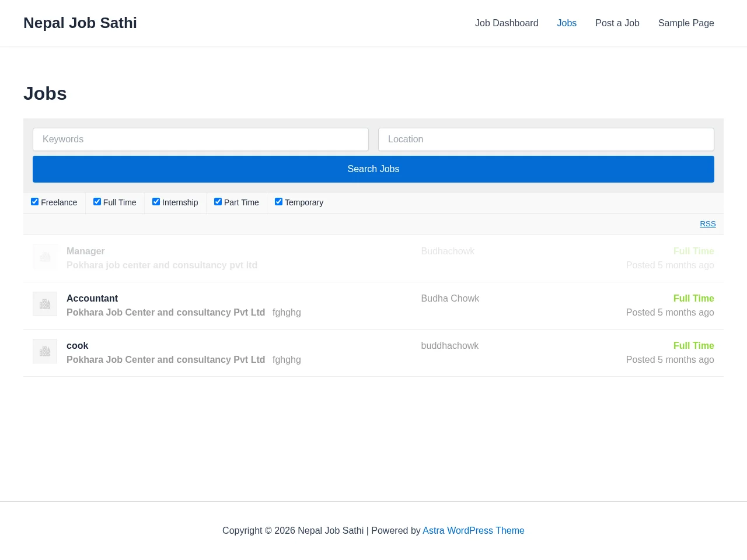
Task: Click the company name under Accountant
Action: click(x=166, y=312)
